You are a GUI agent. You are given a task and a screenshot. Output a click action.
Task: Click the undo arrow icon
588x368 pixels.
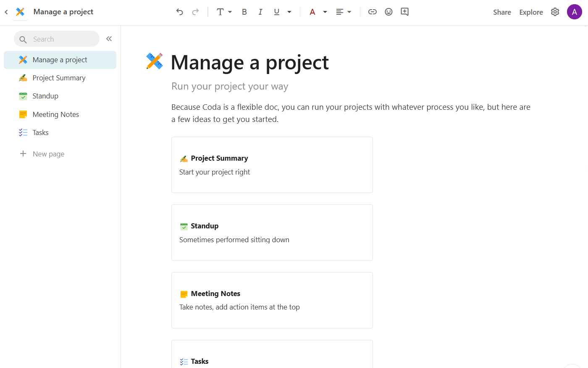point(179,12)
